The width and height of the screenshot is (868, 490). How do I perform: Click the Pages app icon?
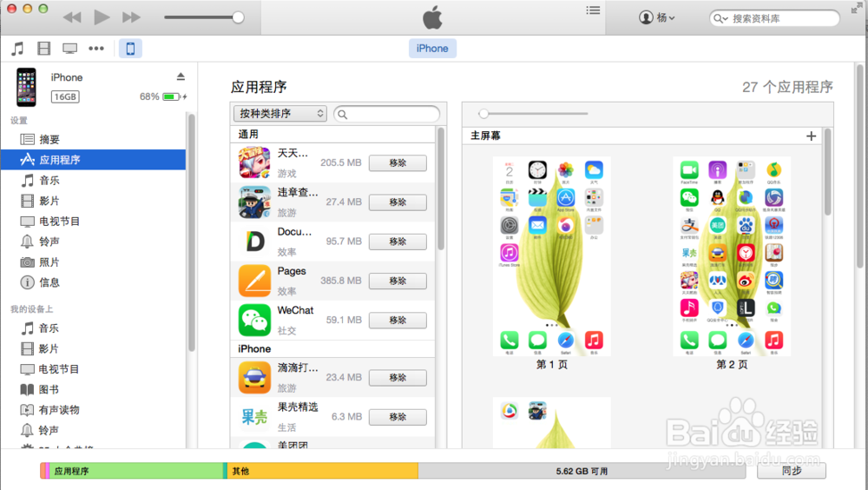click(x=254, y=281)
